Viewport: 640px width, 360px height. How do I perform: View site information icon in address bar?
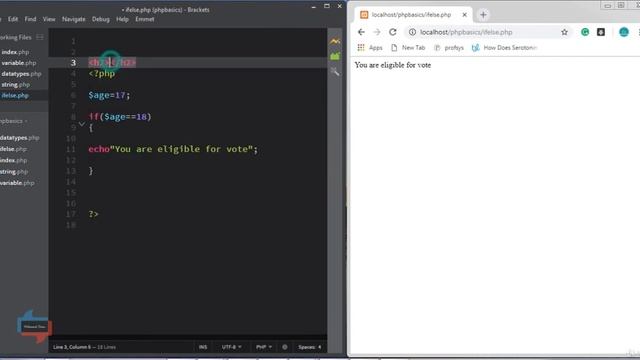pos(412,32)
